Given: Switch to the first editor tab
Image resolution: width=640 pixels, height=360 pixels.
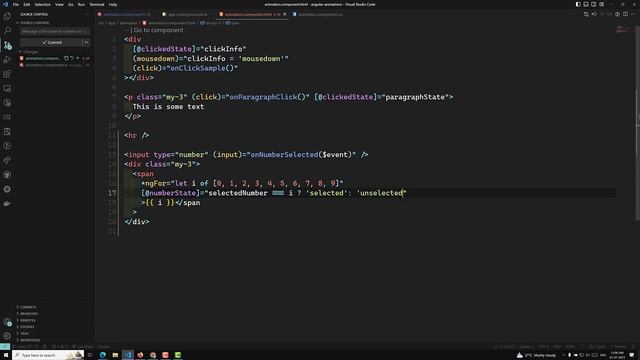Looking at the screenshot, I should tap(127, 14).
